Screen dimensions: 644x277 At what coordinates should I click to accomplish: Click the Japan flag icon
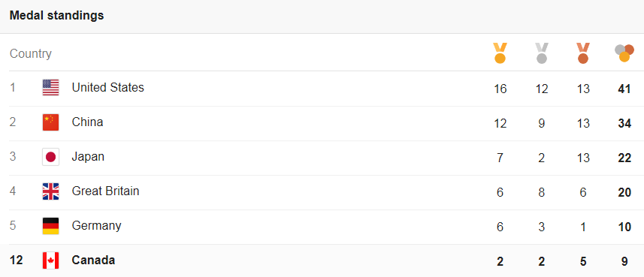[x=50, y=157]
